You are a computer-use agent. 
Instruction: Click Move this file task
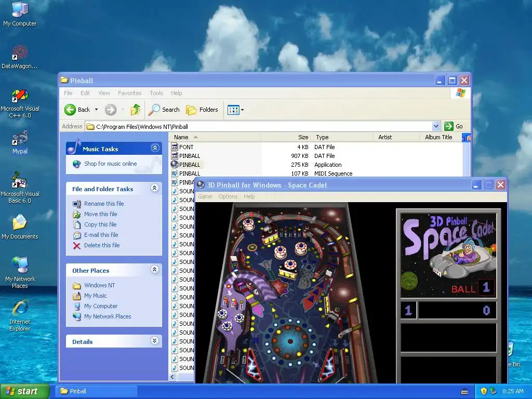[x=100, y=214]
